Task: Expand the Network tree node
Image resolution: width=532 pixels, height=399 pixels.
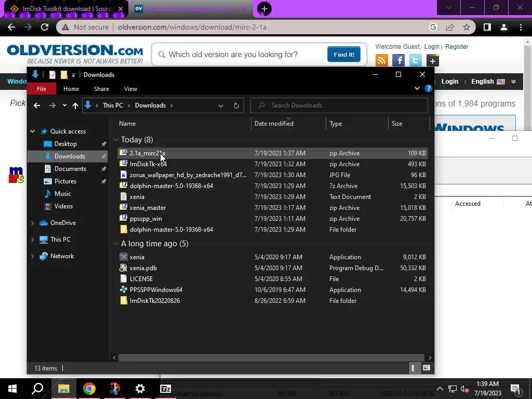Action: (33, 256)
